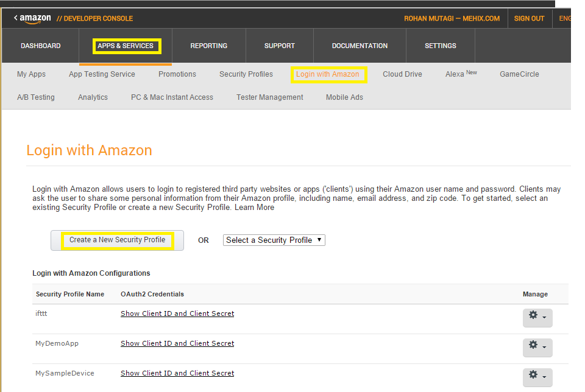The width and height of the screenshot is (585, 392).
Task: Open the Tester Management section
Action: (269, 97)
